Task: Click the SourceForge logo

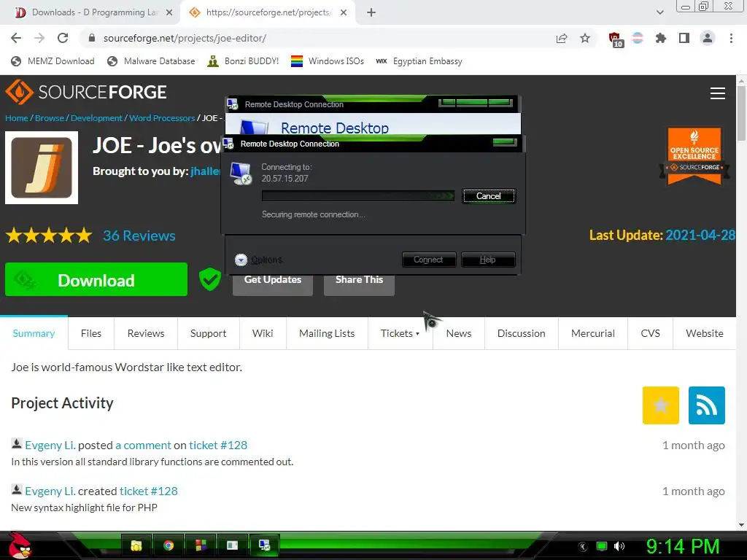Action: click(x=86, y=92)
